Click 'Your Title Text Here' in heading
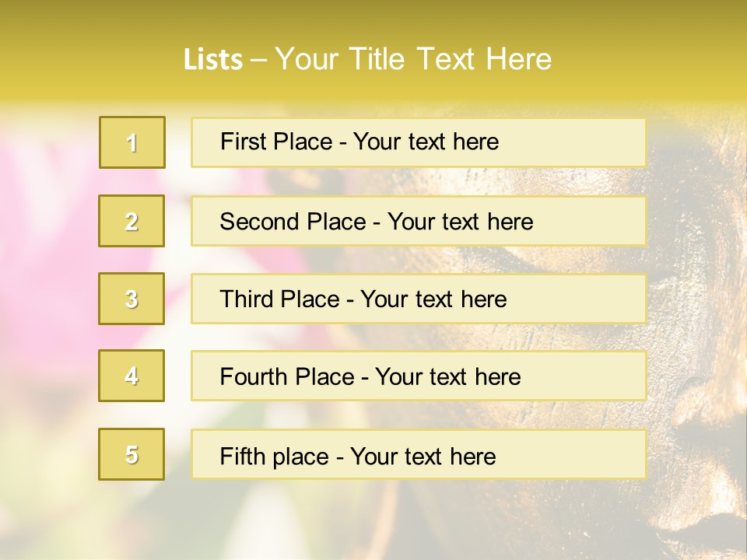This screenshot has width=747, height=560. 413,59
